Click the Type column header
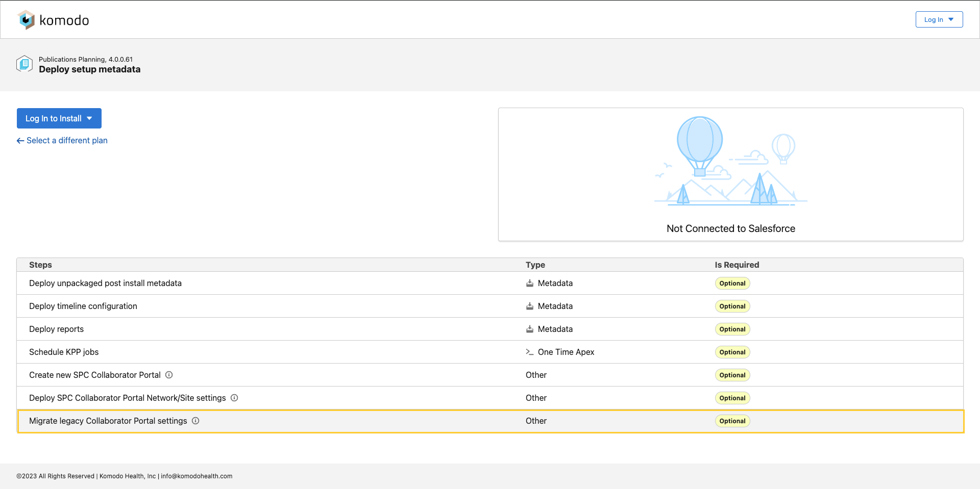This screenshot has width=980, height=489. (535, 265)
